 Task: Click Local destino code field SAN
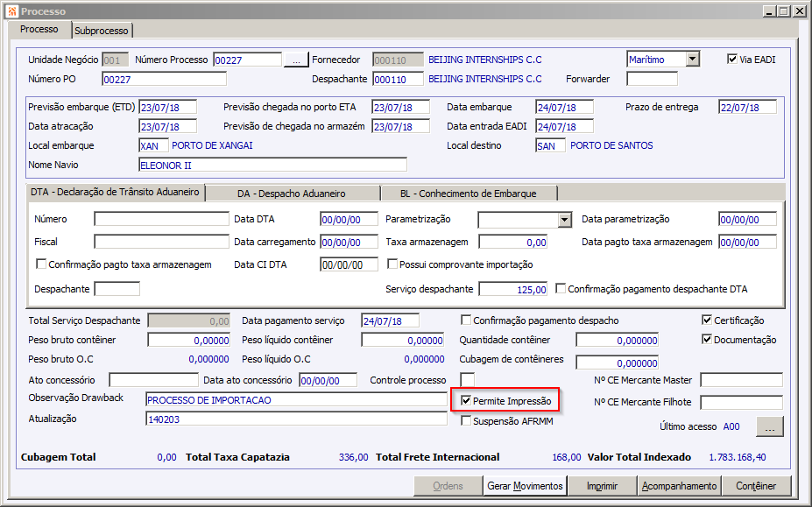pyautogui.click(x=550, y=145)
